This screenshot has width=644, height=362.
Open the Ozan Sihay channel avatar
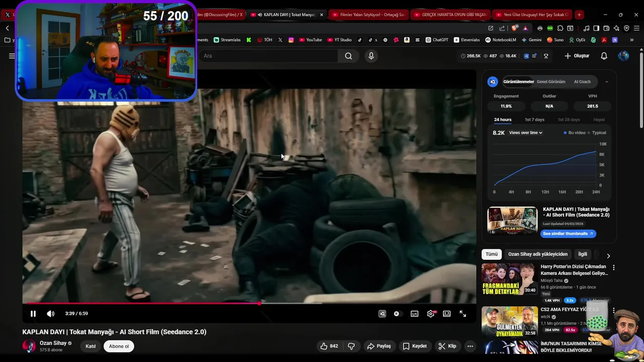coord(29,346)
